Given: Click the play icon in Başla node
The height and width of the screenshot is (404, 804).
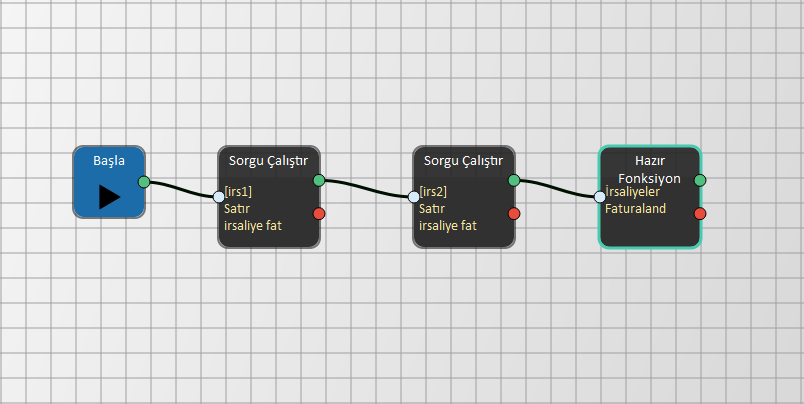Looking at the screenshot, I should [109, 197].
